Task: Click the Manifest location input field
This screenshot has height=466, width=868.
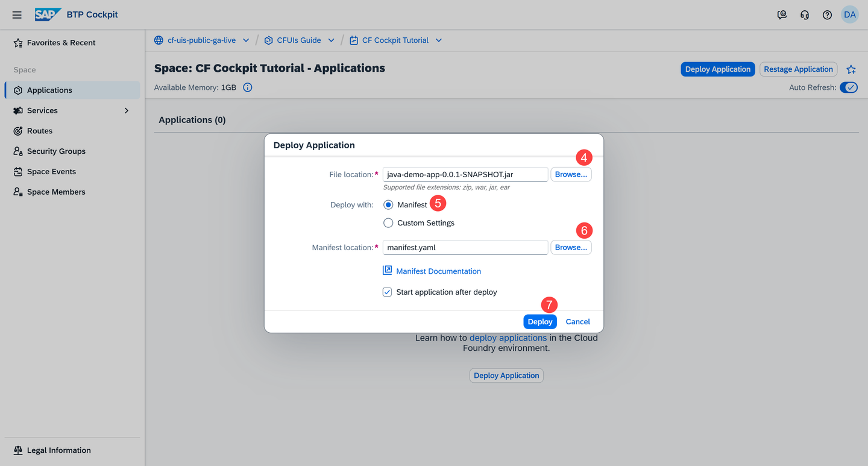Action: click(x=465, y=247)
